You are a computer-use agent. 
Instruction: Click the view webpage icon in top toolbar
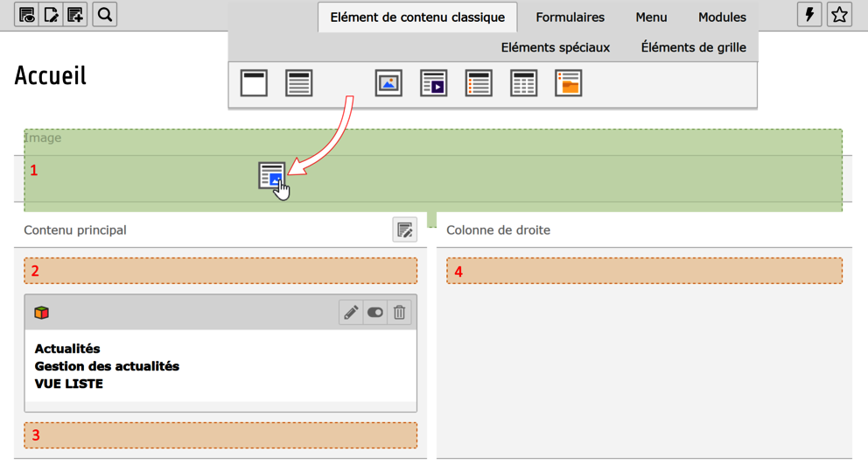(x=26, y=14)
